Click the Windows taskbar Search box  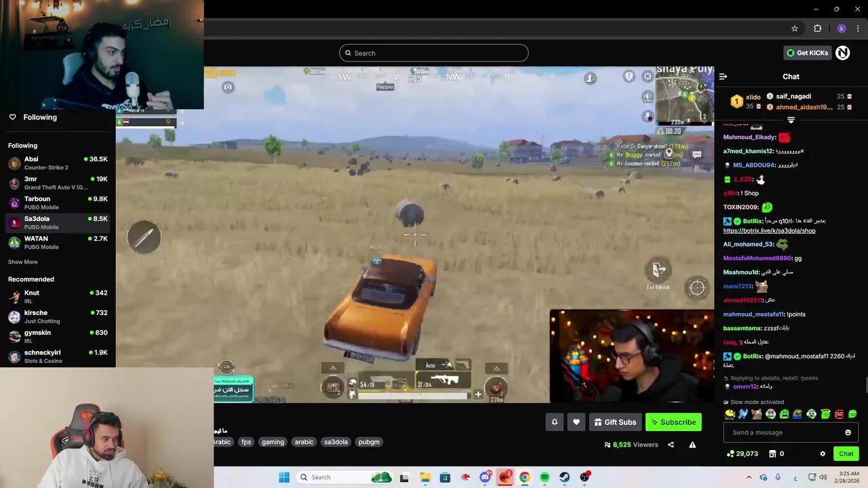point(346,477)
